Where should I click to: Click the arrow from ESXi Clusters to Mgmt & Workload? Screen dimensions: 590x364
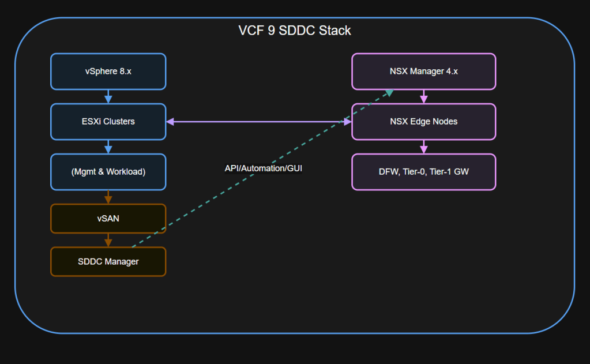[108, 146]
